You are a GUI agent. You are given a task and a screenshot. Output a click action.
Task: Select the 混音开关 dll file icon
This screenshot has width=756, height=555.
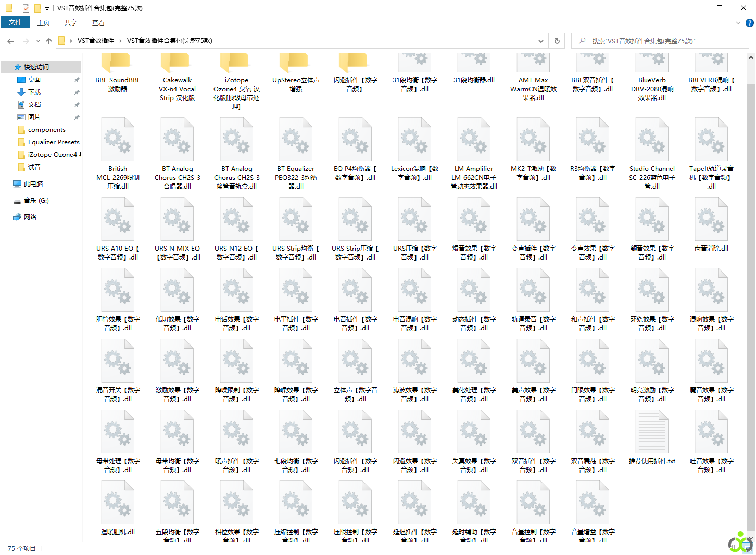118,361
